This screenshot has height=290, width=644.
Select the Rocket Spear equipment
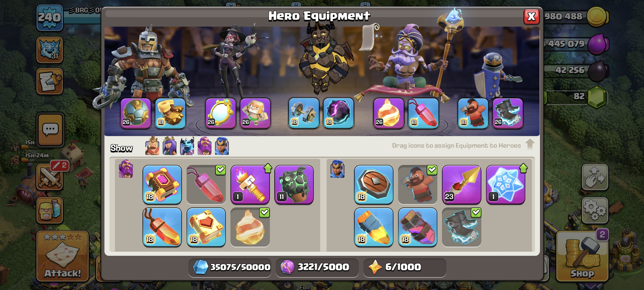pyautogui.click(x=461, y=184)
